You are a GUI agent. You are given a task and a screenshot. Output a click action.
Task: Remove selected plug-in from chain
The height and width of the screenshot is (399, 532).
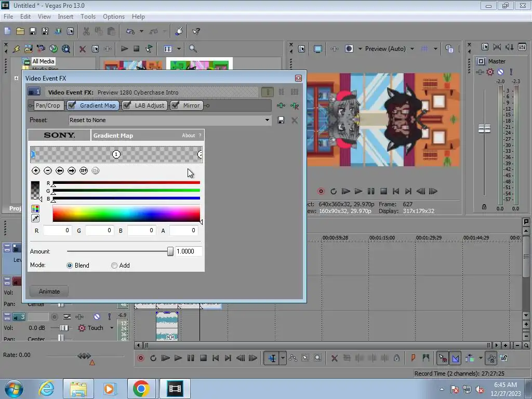pyautogui.click(x=295, y=106)
